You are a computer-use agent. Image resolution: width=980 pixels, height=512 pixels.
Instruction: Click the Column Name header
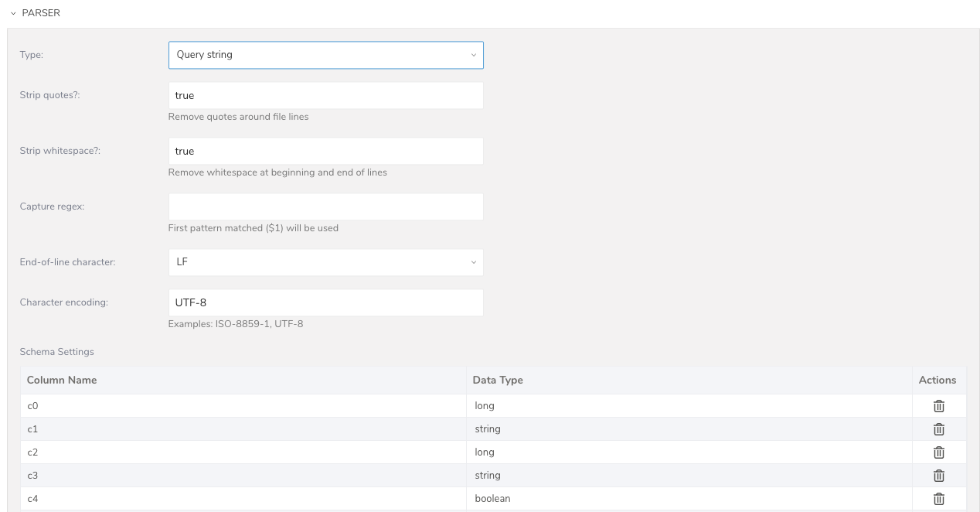click(62, 380)
